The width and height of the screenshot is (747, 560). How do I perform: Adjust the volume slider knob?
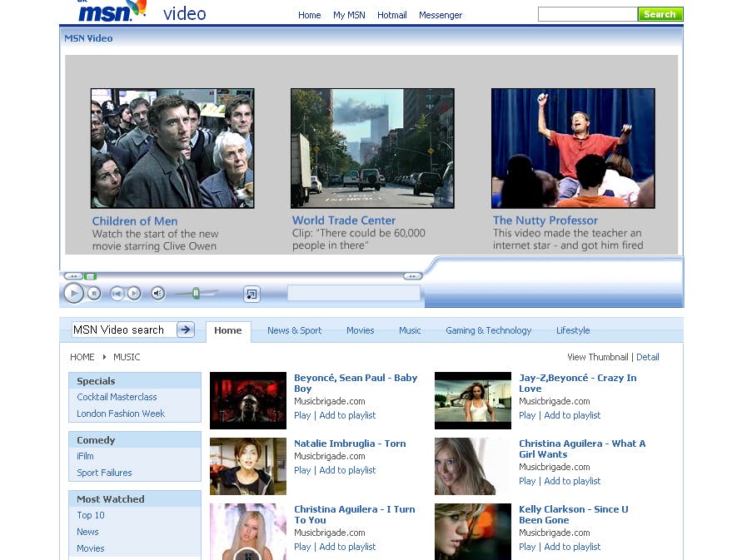[196, 294]
